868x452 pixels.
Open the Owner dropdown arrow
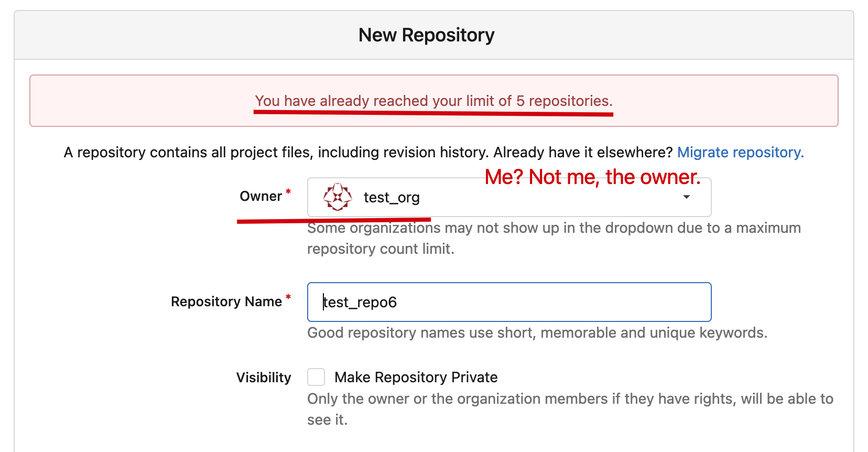[686, 197]
